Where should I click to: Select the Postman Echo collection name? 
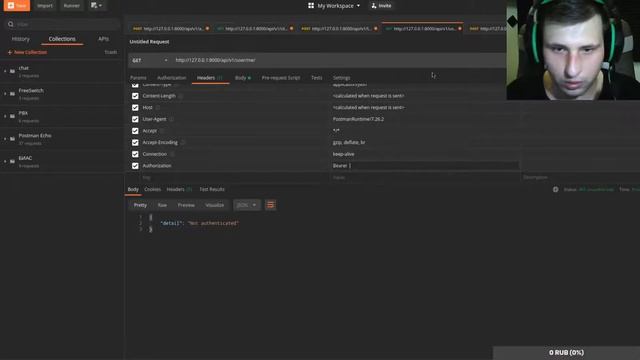[x=35, y=136]
